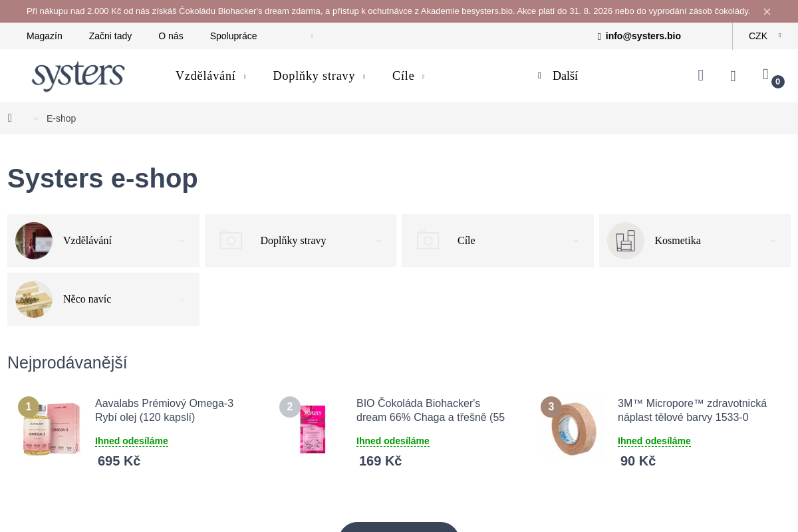This screenshot has height=532, width=798.
Task: Close the chocolate promo announcement banner
Action: (767, 11)
